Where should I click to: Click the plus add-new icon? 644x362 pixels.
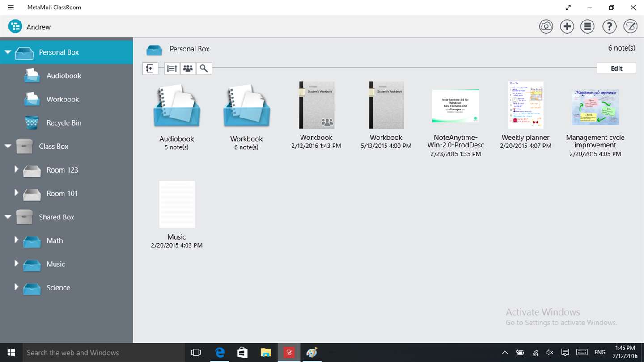point(567,27)
